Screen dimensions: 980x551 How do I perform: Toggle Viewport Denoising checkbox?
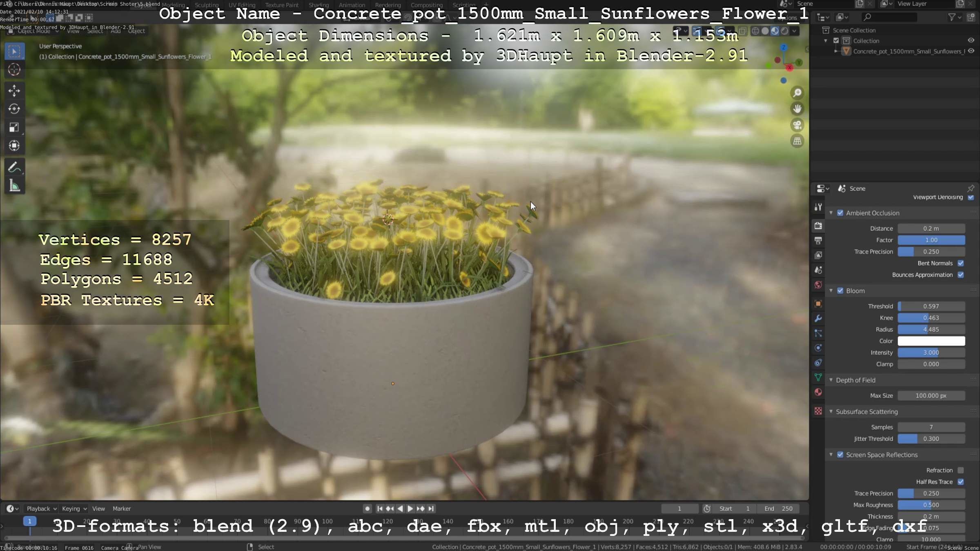point(971,197)
